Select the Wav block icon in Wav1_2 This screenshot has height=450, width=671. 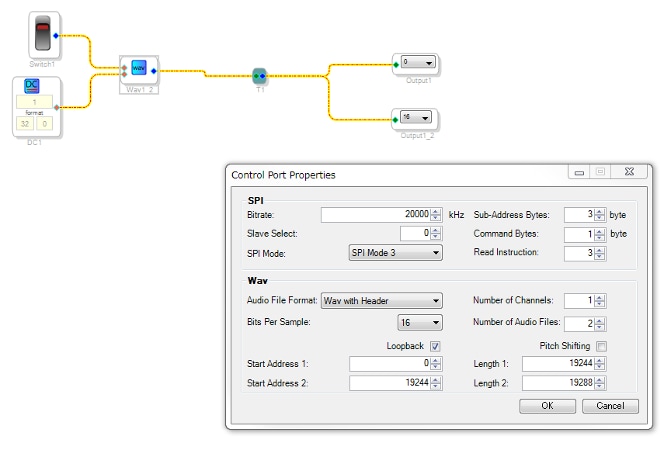tap(138, 68)
